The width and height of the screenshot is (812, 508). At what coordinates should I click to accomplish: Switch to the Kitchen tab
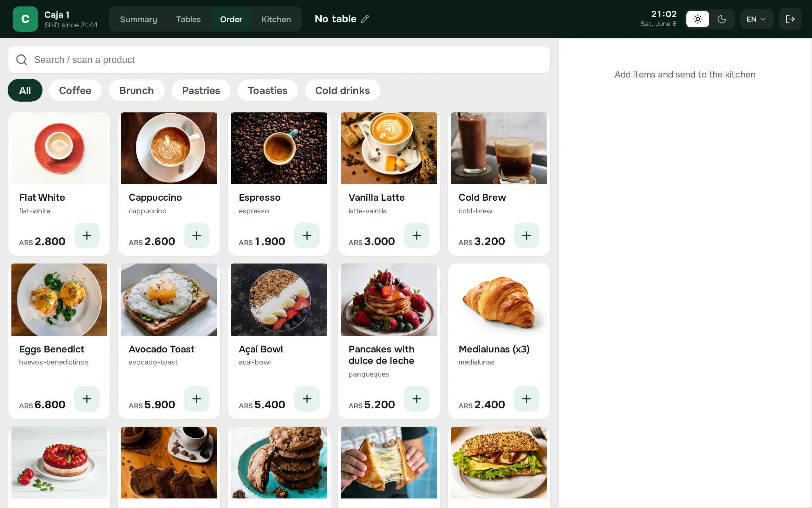pyautogui.click(x=276, y=19)
